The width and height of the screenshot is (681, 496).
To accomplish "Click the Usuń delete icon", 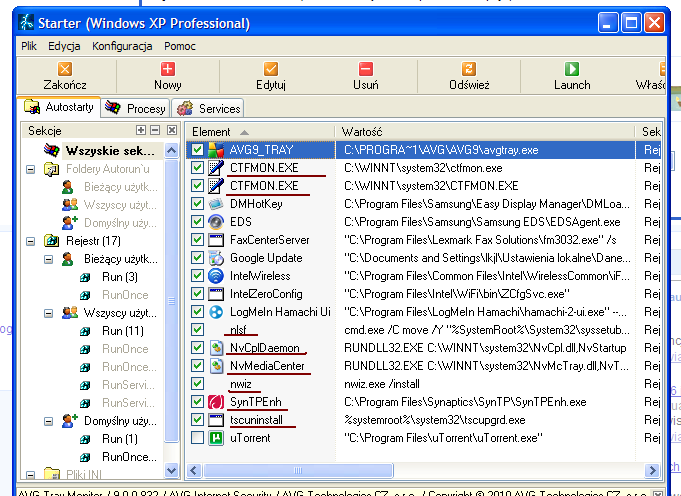I will [x=366, y=69].
